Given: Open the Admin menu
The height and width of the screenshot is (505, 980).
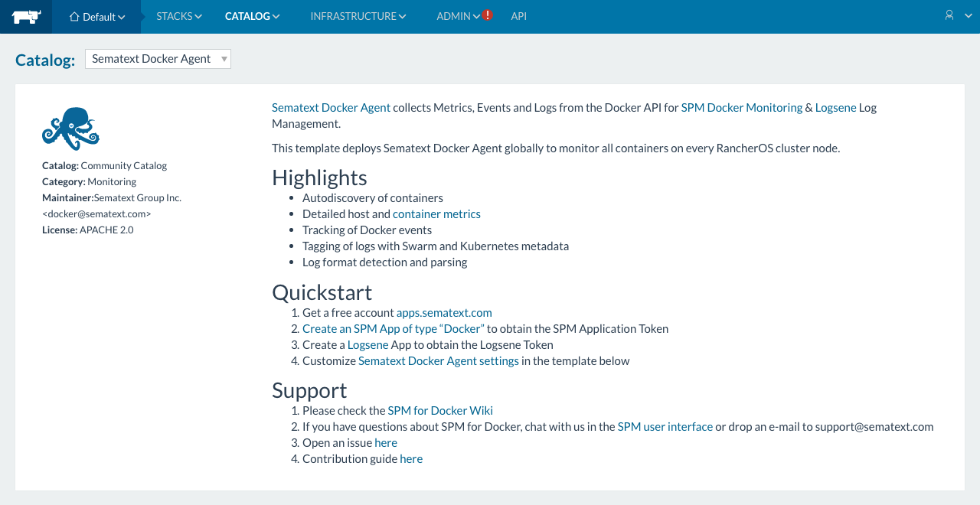Looking at the screenshot, I should click(458, 16).
